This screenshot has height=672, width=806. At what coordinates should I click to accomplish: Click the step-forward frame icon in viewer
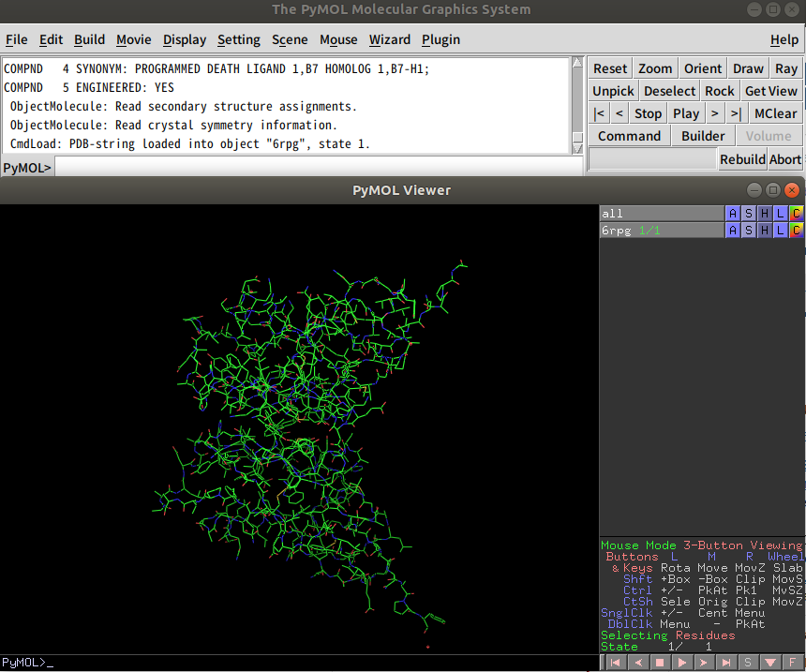704,663
